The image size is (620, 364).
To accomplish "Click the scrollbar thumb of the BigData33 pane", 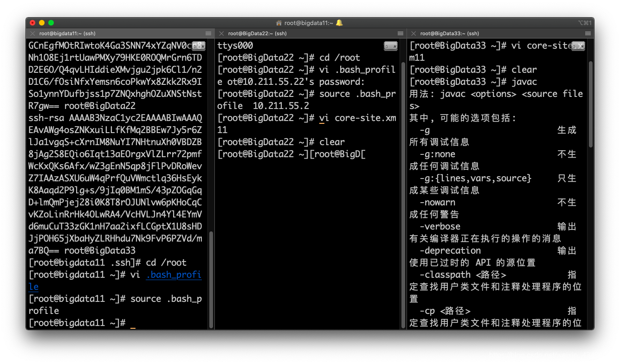I will [591, 104].
